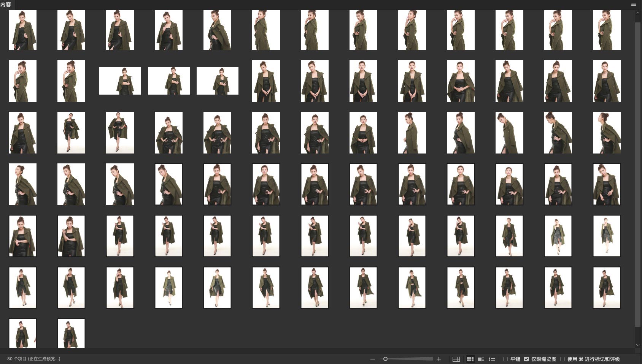This screenshot has height=364, width=642.
Task: Switch to thumbnails view icon
Action: pos(470,359)
